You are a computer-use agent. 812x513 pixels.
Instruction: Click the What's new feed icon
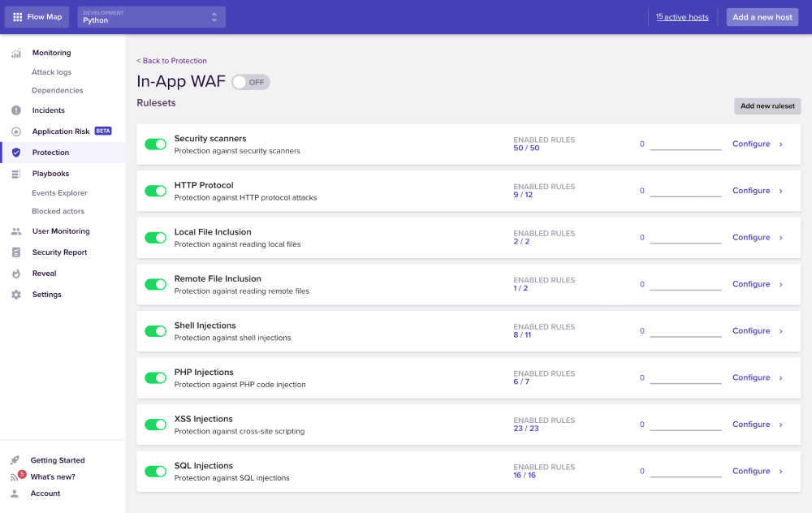coord(14,477)
